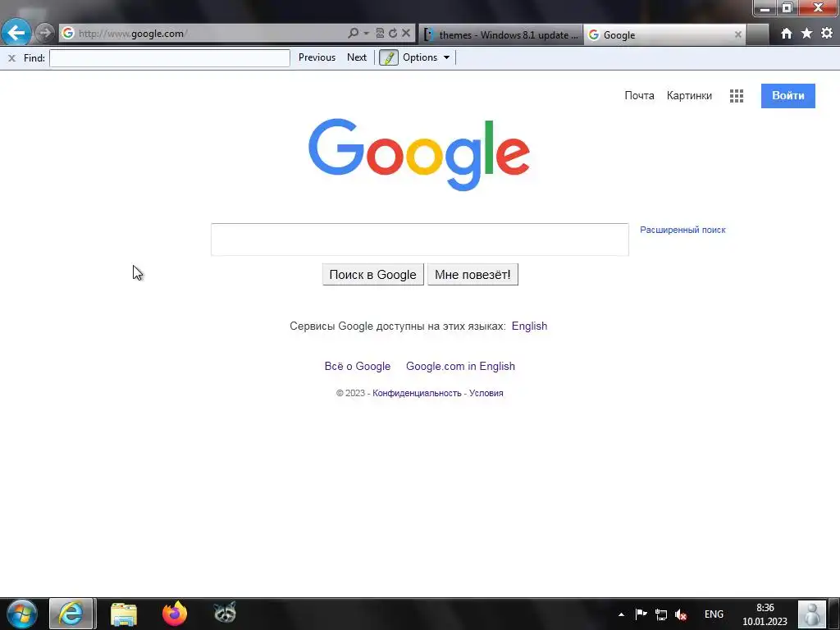This screenshot has width=840, height=630.
Task: Click Next in the Find bar
Action: 357,57
